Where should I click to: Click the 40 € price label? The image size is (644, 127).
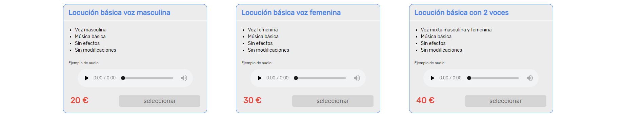[425, 100]
